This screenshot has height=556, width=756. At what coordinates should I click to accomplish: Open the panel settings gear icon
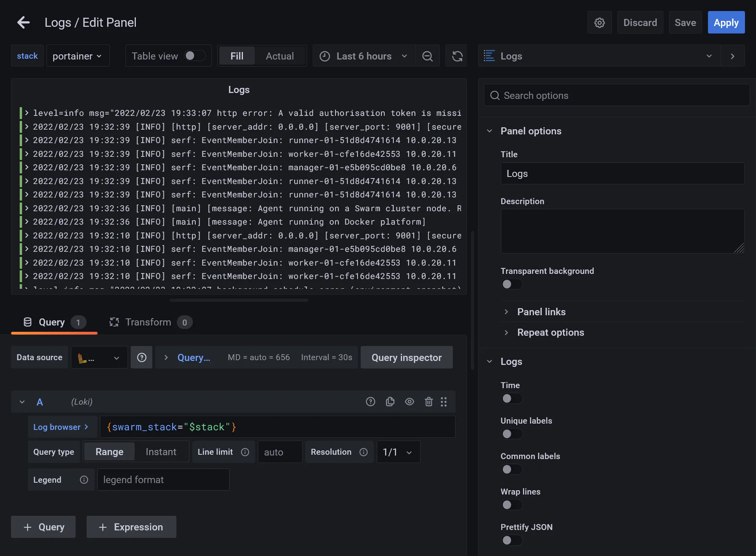[599, 22]
